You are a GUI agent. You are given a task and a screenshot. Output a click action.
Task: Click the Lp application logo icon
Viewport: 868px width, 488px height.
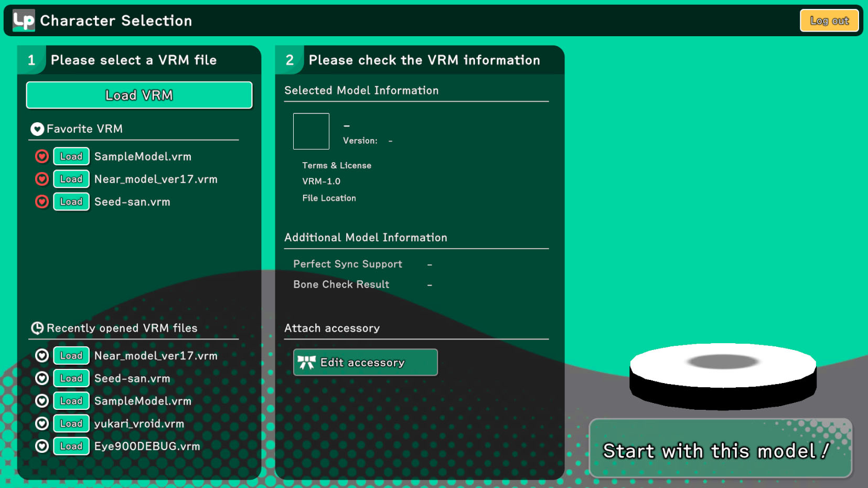24,20
